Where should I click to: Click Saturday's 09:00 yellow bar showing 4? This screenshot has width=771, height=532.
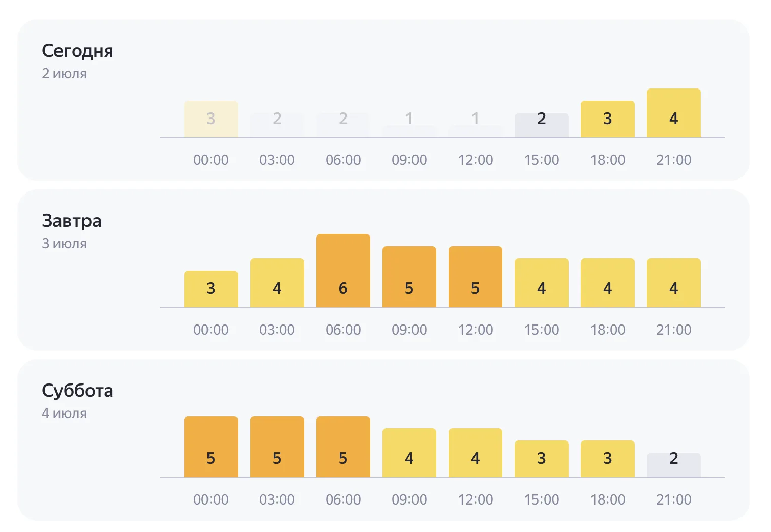click(x=409, y=453)
